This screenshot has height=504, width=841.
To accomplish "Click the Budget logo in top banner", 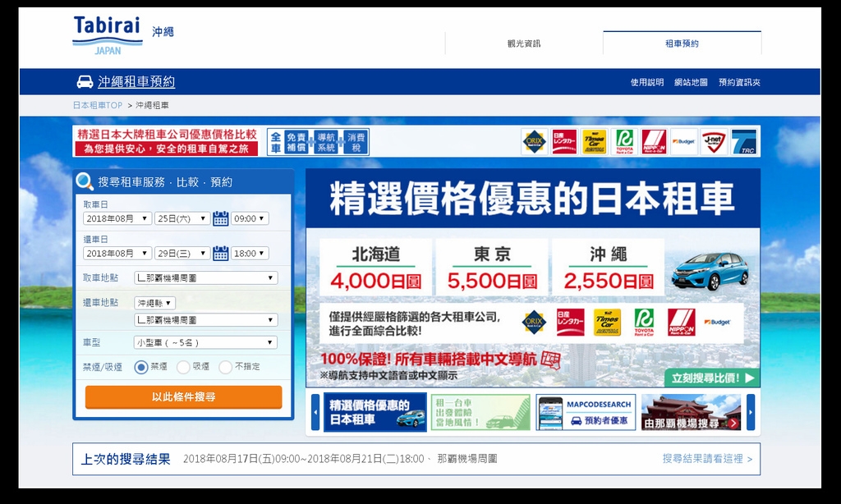I will pyautogui.click(x=684, y=141).
